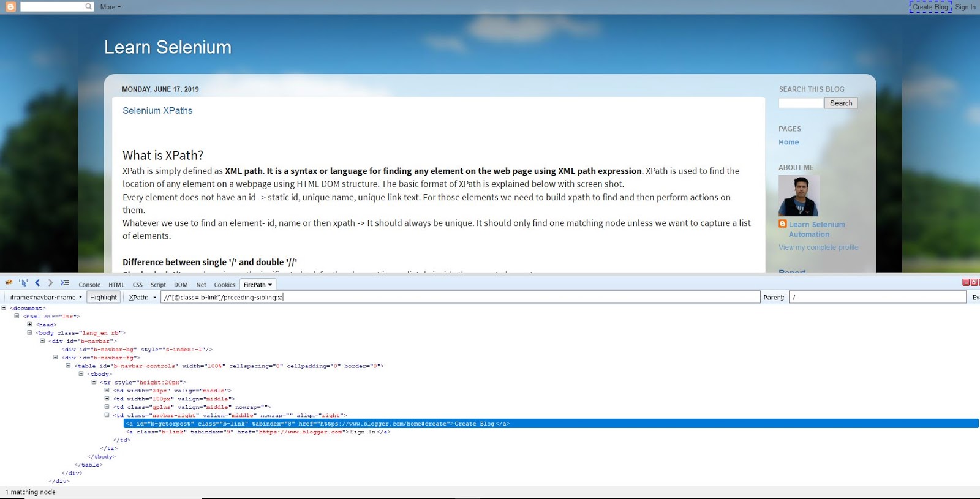The height and width of the screenshot is (499, 980).
Task: Click the closing </table> tag row
Action: click(x=88, y=465)
